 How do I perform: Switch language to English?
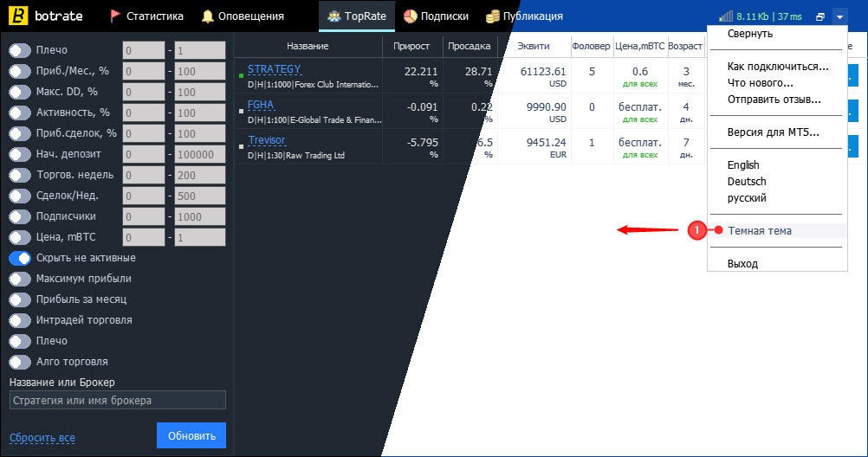pos(743,164)
